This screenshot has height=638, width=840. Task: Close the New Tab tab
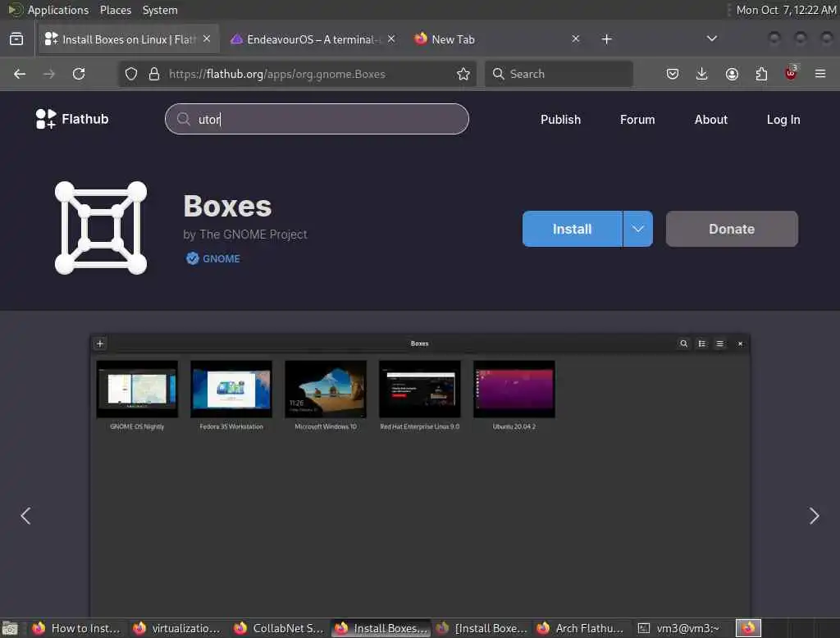point(575,39)
